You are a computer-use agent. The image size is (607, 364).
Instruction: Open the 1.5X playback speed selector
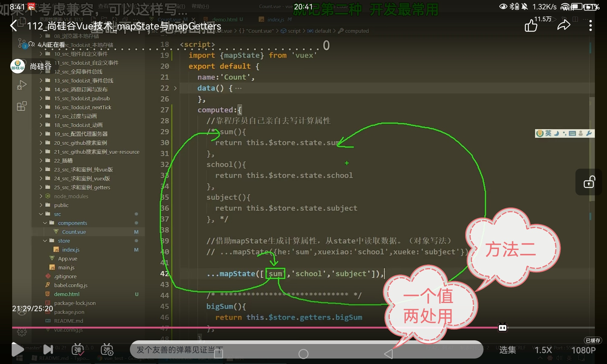[543, 350]
